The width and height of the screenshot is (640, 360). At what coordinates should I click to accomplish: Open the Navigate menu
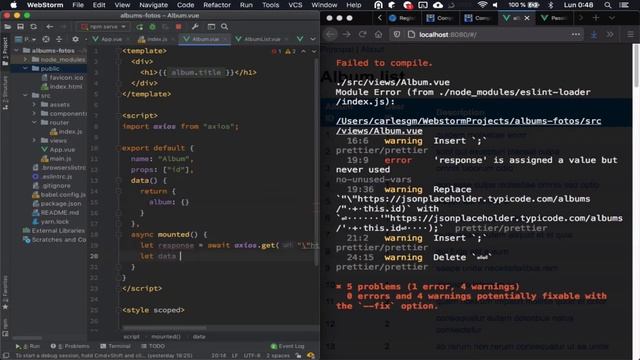[153, 5]
